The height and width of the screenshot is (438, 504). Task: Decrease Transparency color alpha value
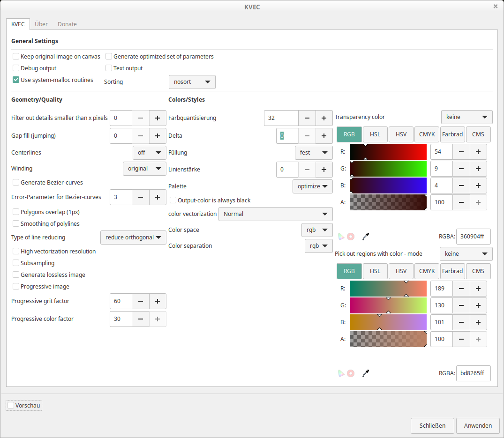461,202
